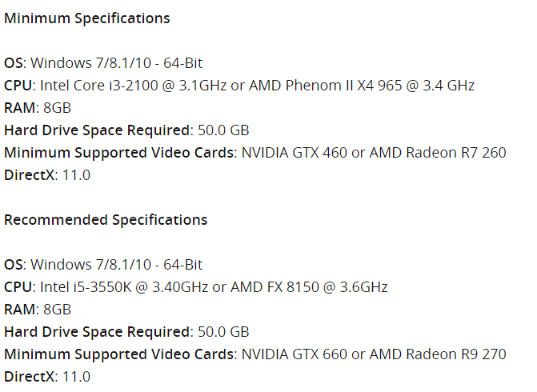The image size is (537, 392).
Task: Click the AMD FX 8150 text
Action: [275, 287]
